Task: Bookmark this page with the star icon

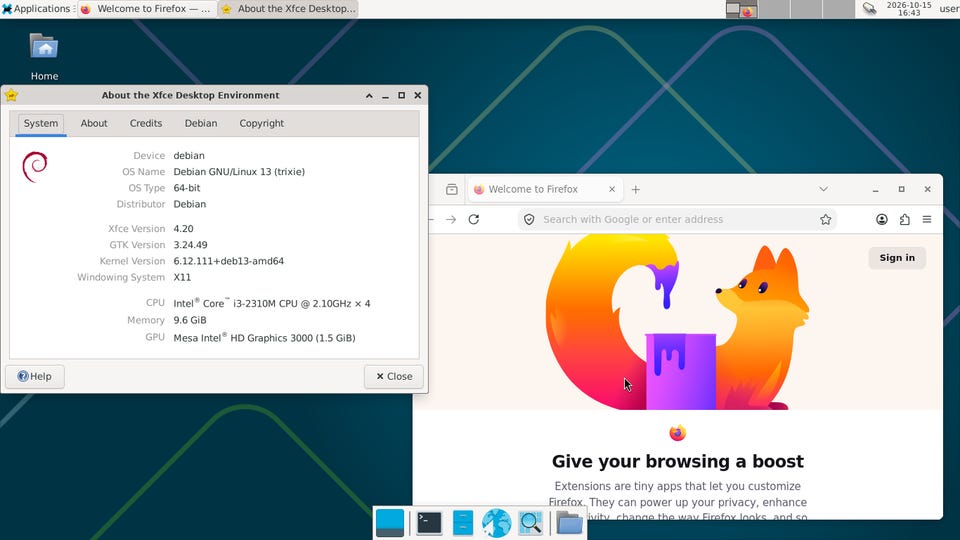Action: [825, 219]
